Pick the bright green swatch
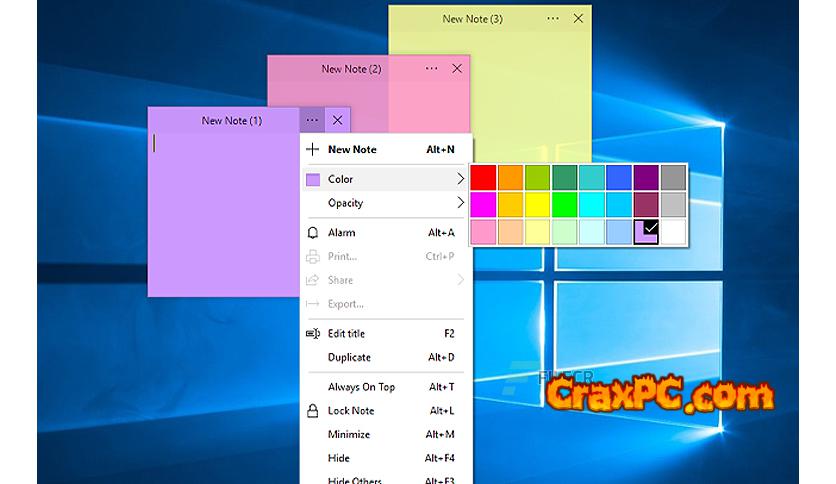This screenshot has height=484, width=836. pos(565,205)
